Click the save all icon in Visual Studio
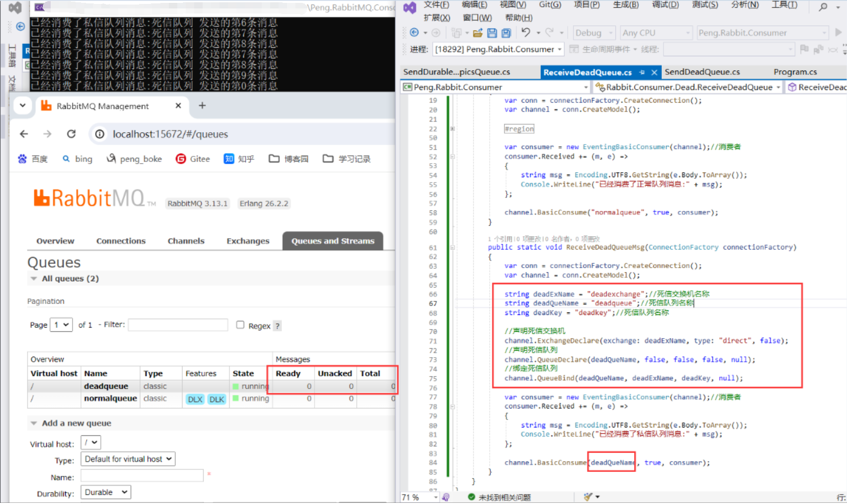 coord(507,33)
